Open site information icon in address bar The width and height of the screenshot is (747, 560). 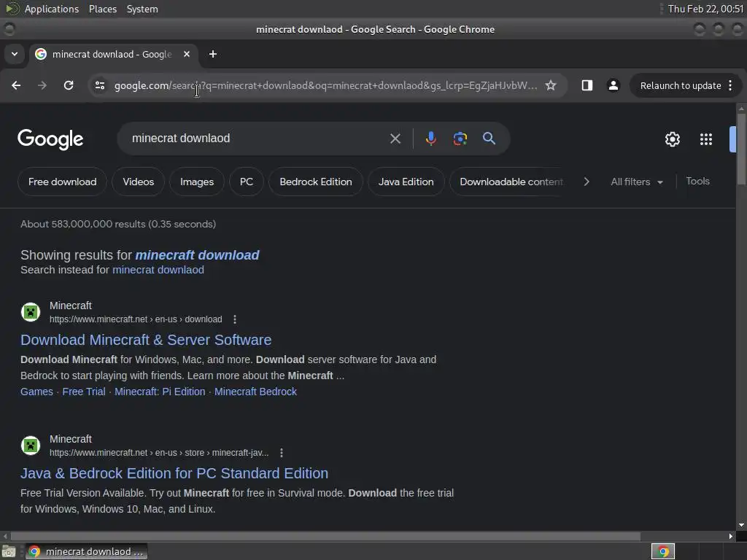pyautogui.click(x=100, y=85)
